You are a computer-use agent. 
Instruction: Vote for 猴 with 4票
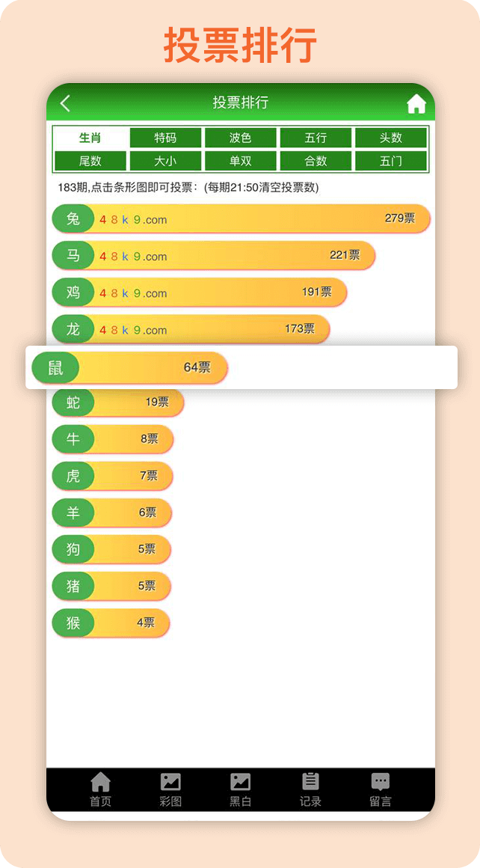click(x=111, y=623)
